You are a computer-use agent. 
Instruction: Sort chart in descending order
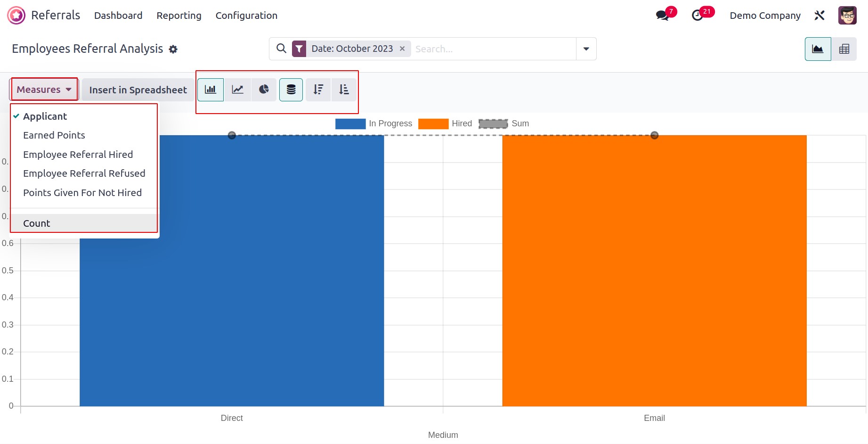coord(318,90)
